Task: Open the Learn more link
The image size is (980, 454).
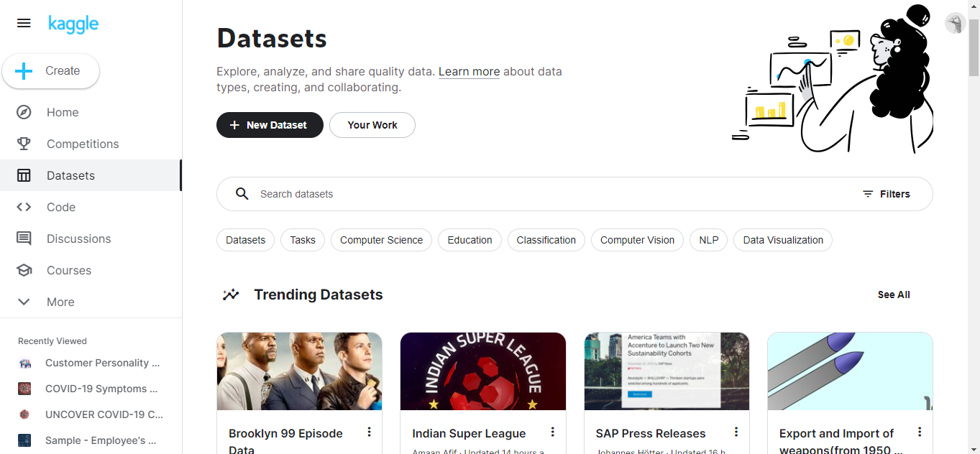Action: click(469, 71)
